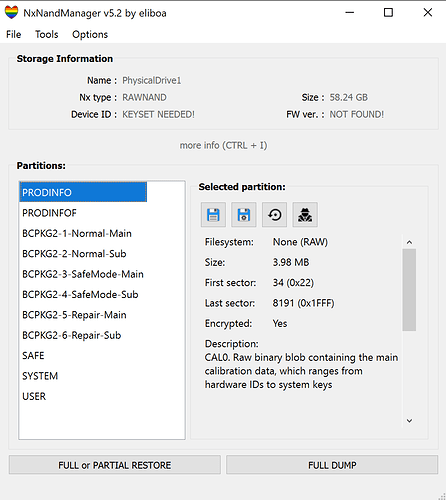Open the Tools menu
The width and height of the screenshot is (446, 500).
(x=47, y=34)
